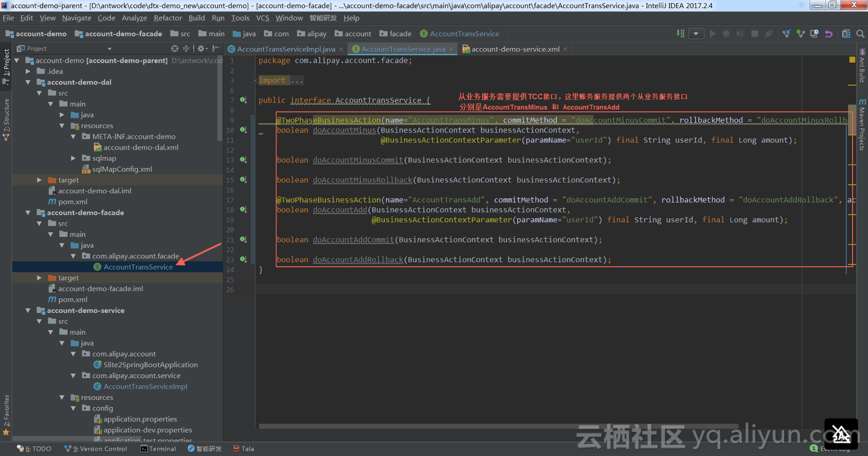This screenshot has height=456, width=868.
Task: Click the Run with Coverage icon
Action: tap(740, 34)
